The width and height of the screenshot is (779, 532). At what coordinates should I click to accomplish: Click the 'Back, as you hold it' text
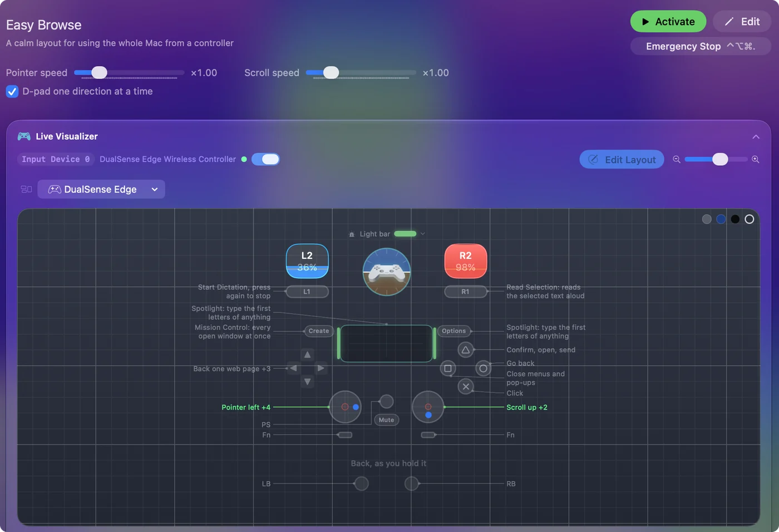(x=388, y=464)
